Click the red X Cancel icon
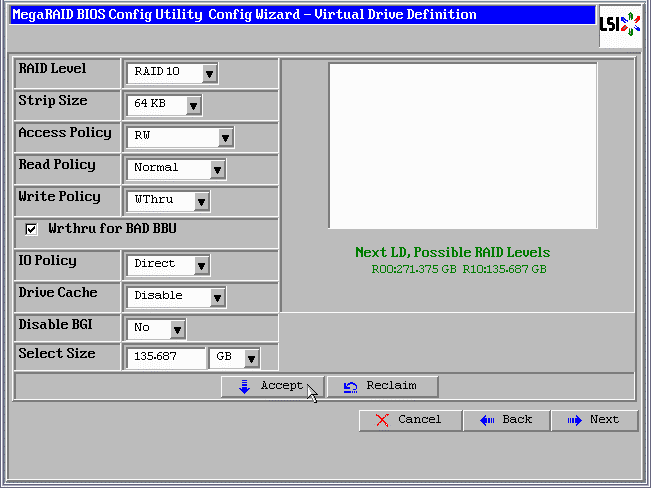 tap(382, 420)
